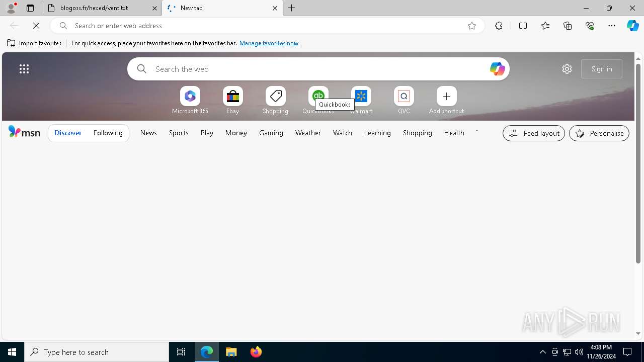Select the Following feed tab
This screenshot has width=644, height=362.
(x=108, y=133)
